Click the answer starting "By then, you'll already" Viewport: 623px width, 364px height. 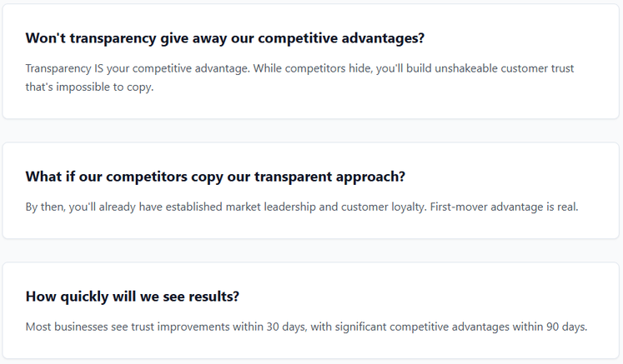(302, 207)
